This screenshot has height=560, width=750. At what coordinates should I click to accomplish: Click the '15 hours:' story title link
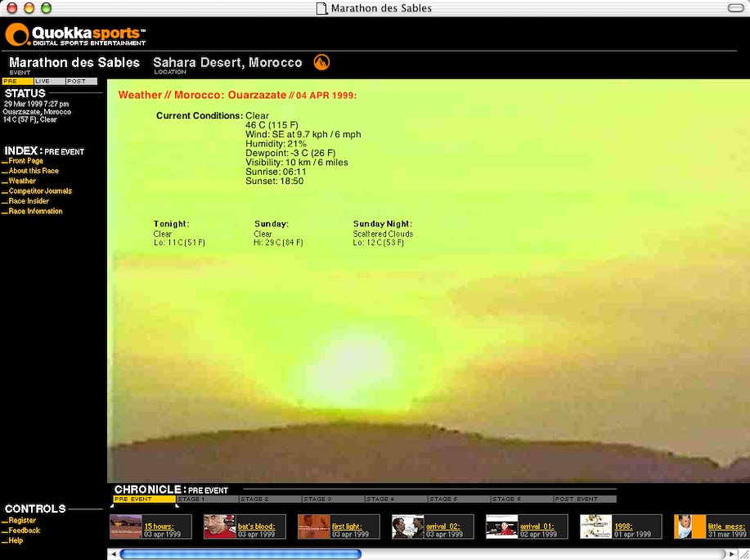point(159,526)
